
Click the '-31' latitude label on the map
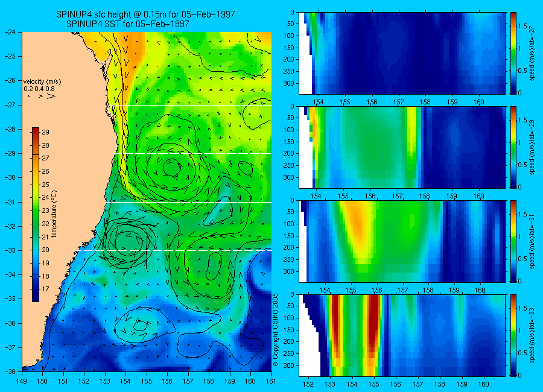tap(10, 202)
